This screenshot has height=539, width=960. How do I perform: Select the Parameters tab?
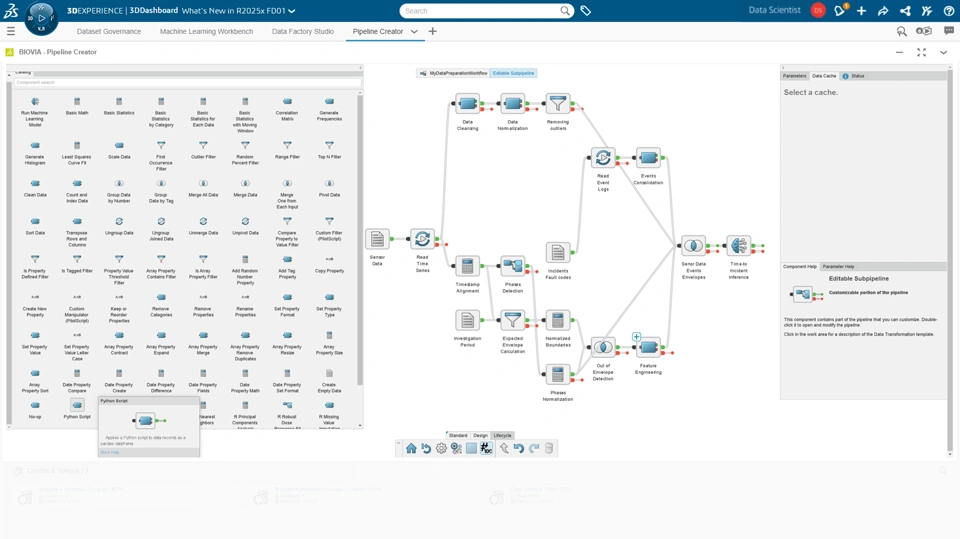tap(795, 76)
